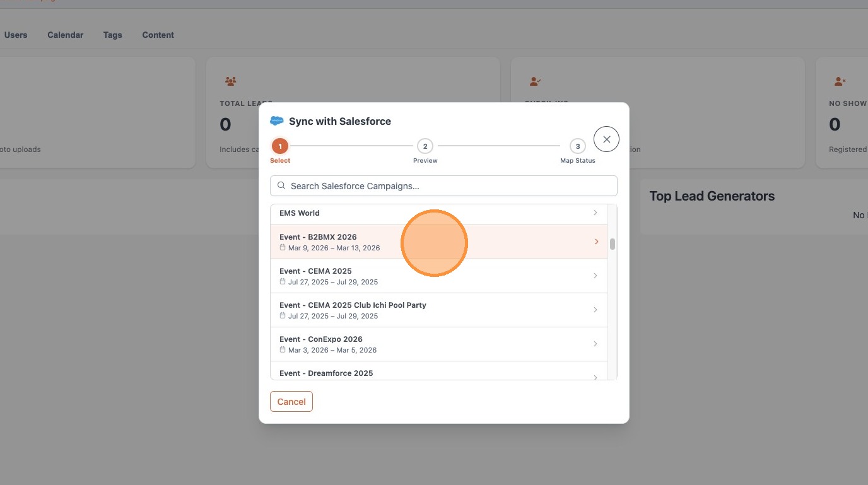This screenshot has height=485, width=868.
Task: Click the Event - ConExpo 2026 chevron arrow
Action: (x=595, y=344)
